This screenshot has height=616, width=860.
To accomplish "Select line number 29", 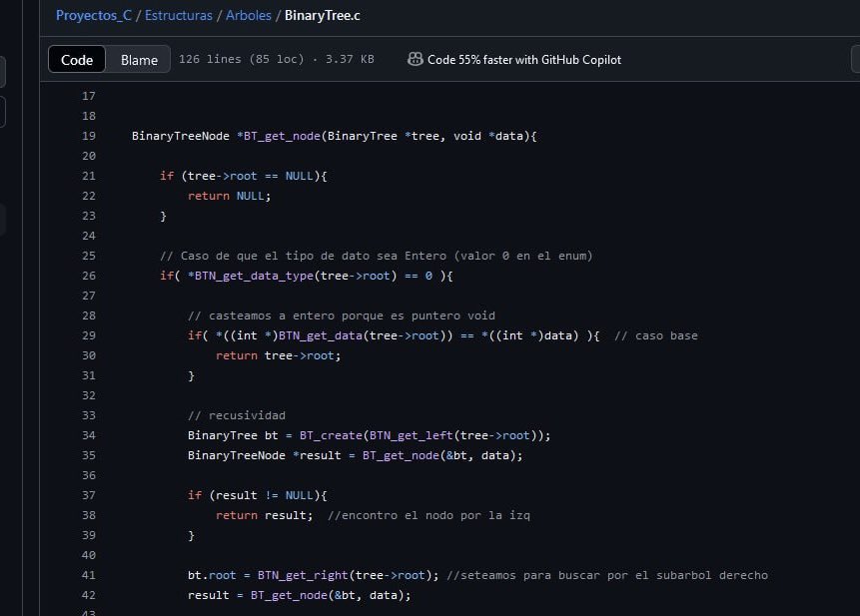I will 89,335.
